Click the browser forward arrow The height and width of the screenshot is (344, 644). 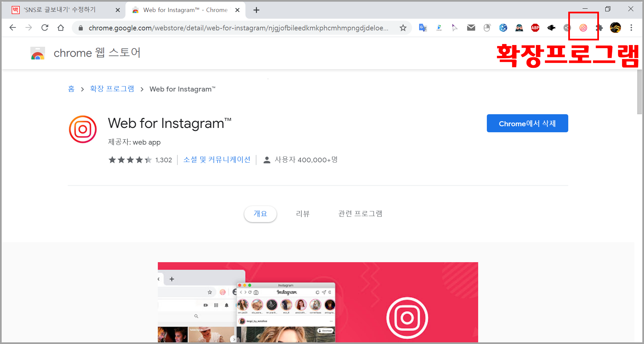tap(29, 28)
